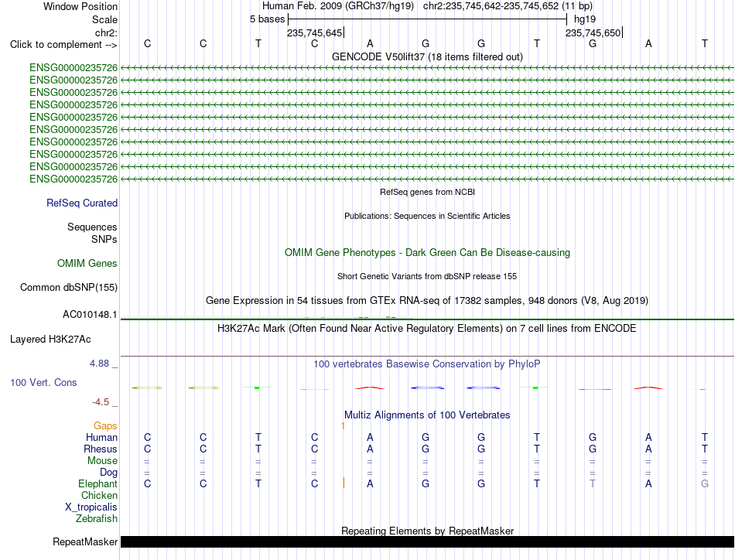Screen dimensions: 735x560
Task: Click the '100 Vert. Cons' label
Action: 43,382
